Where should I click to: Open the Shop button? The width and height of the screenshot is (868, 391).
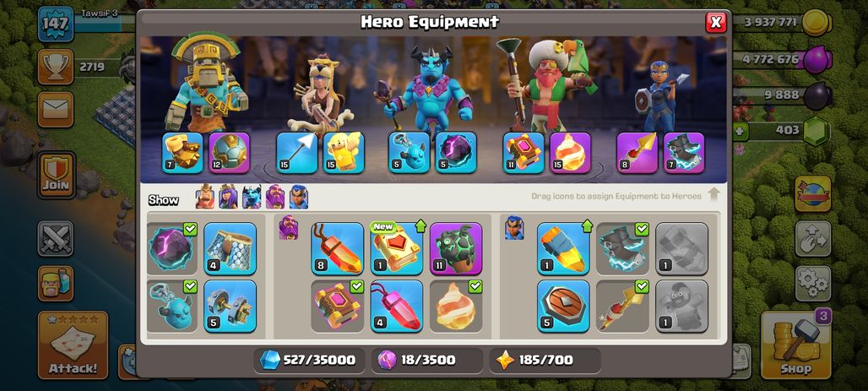pos(795,345)
